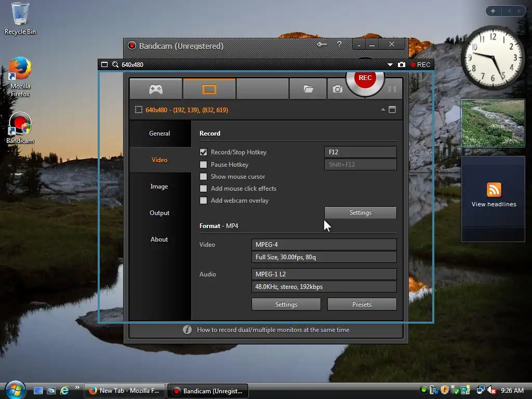Screen dimensions: 532x399
Task: Take a snapshot with capture frame camera icon
Action: tap(402, 64)
